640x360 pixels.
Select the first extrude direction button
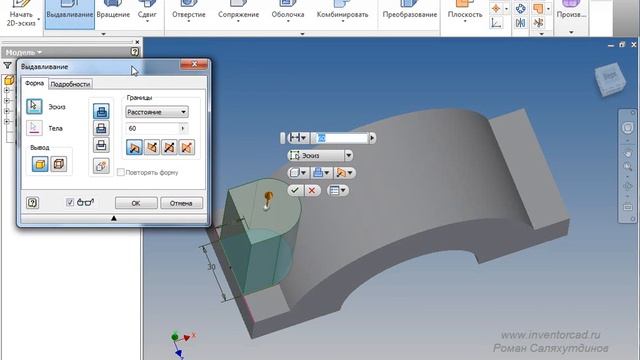(x=134, y=147)
